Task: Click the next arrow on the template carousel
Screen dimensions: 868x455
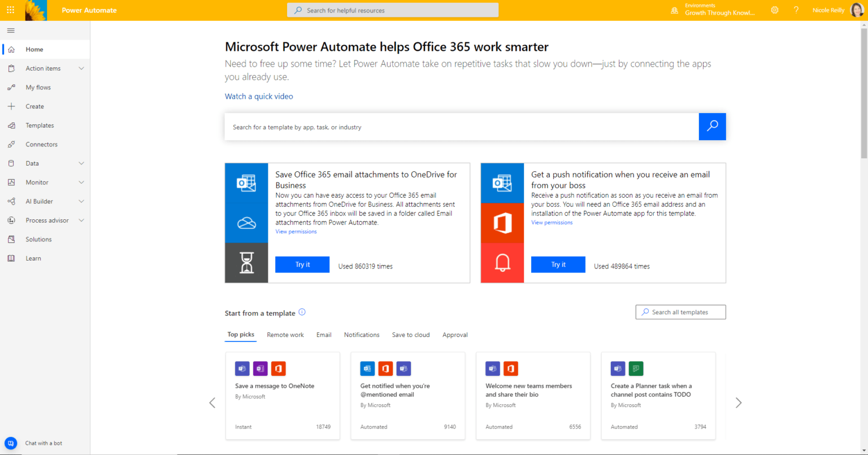Action: [739, 402]
